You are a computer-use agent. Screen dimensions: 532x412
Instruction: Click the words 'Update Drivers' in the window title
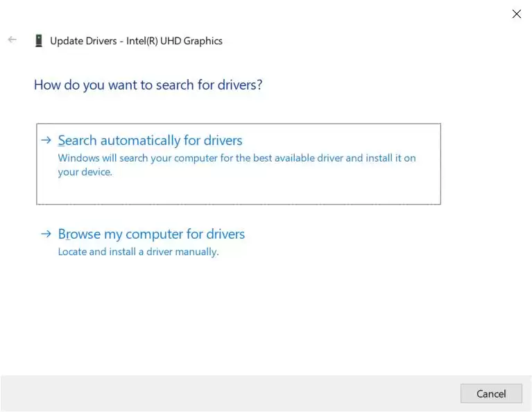point(83,41)
